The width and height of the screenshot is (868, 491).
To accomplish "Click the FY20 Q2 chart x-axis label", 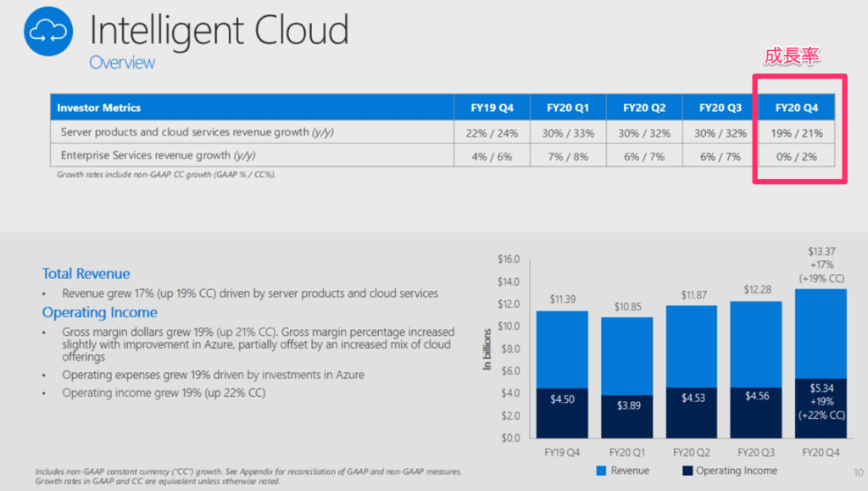I will tap(692, 453).
